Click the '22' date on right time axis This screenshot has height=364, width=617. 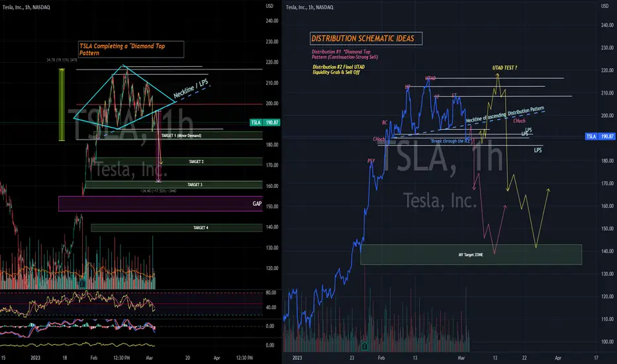click(524, 357)
